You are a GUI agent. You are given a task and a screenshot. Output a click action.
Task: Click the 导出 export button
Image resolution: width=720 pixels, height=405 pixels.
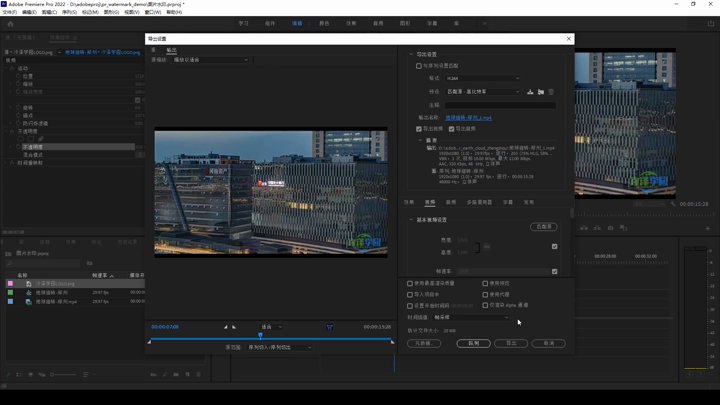point(511,343)
